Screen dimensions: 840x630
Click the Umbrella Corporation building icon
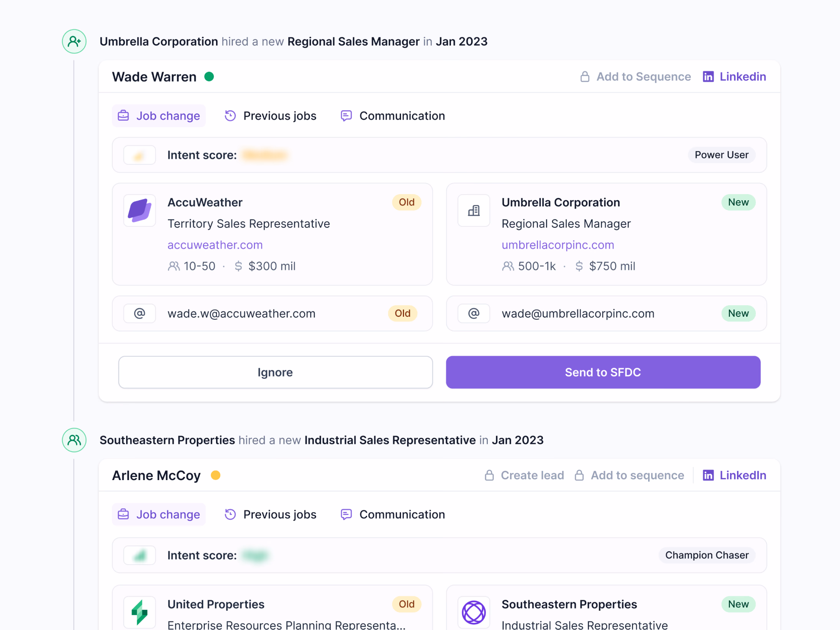click(x=474, y=210)
